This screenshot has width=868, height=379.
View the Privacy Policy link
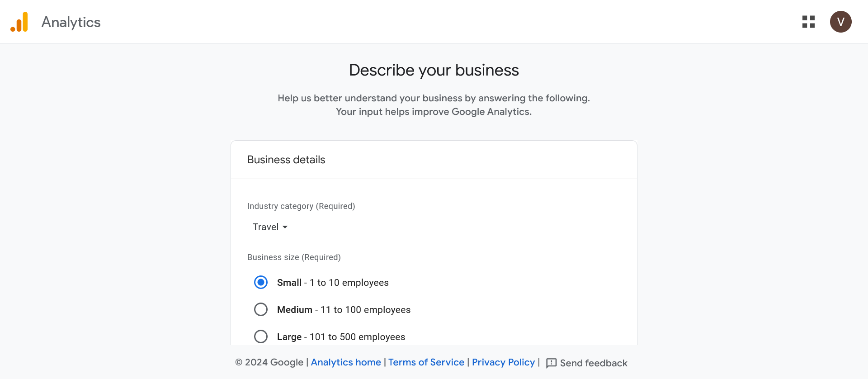[503, 362]
